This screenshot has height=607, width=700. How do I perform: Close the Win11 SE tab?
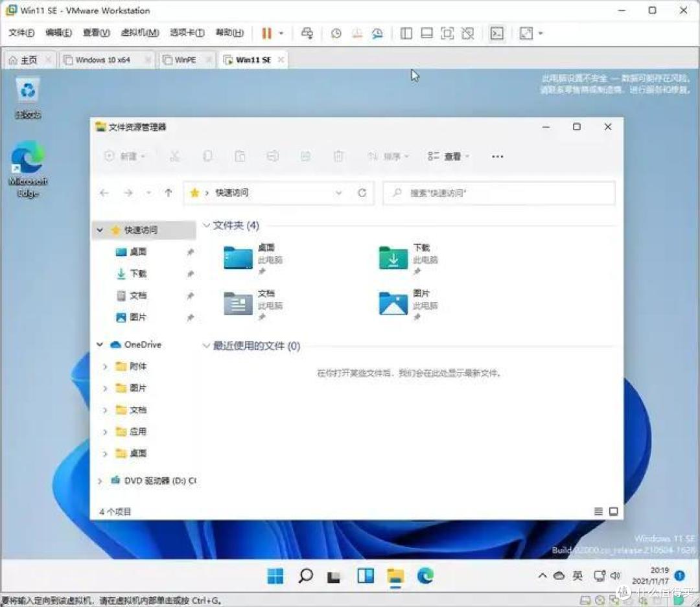click(x=281, y=60)
